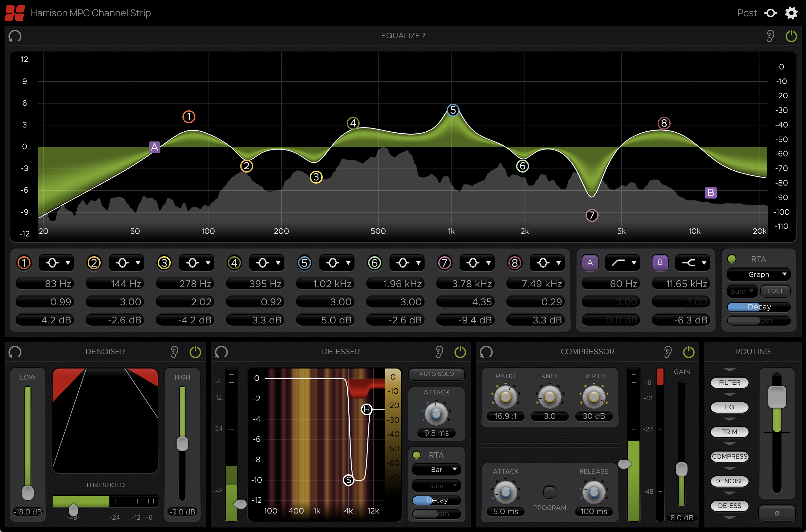The image size is (806, 532).
Task: Open filter B shelf shape dropdown
Action: tap(692, 263)
